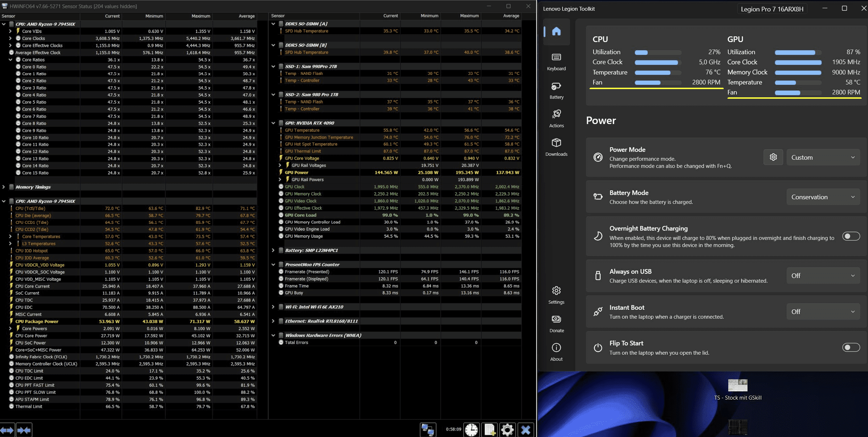The width and height of the screenshot is (868, 437).
Task: Expand the Memory Timings sensor group
Action: point(4,187)
